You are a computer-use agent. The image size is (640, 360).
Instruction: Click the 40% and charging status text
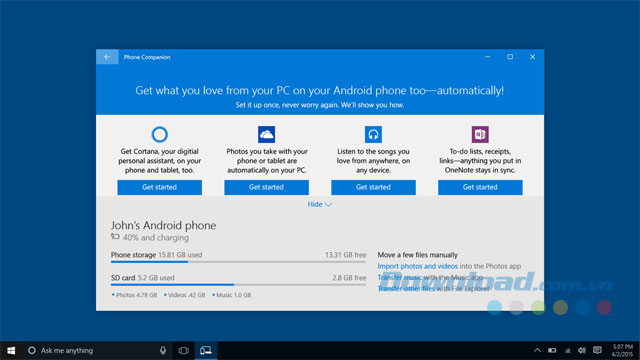pyautogui.click(x=156, y=238)
